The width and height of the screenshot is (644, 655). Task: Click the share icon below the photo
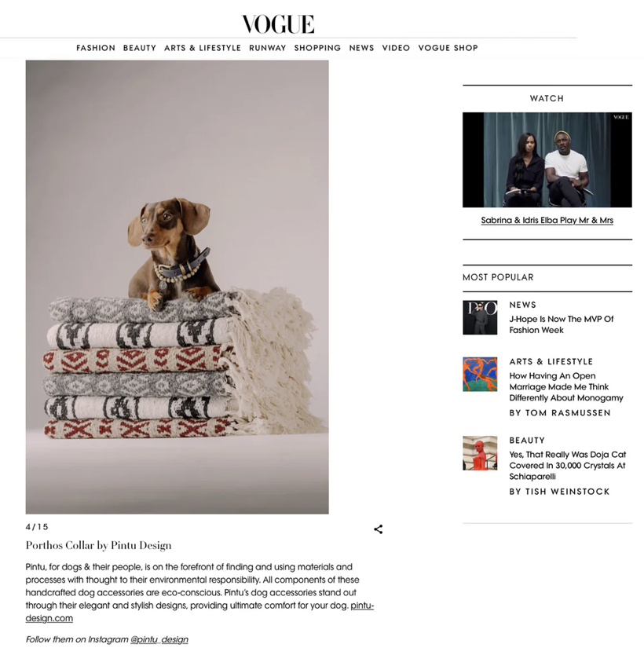(x=378, y=529)
